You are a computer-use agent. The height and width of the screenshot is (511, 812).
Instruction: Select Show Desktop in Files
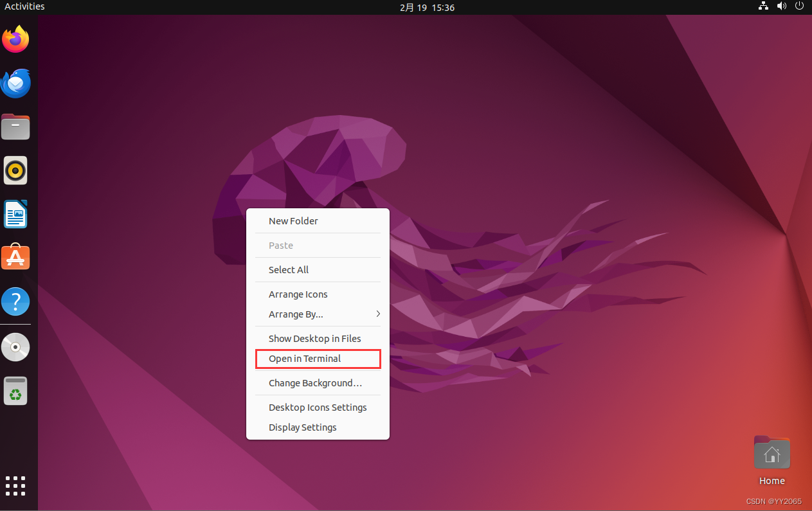(x=318, y=339)
